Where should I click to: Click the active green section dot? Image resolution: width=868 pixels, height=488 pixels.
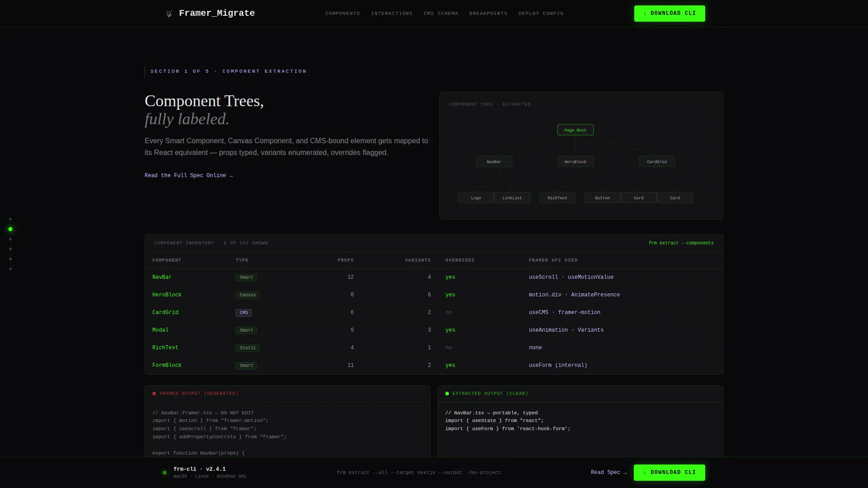(10, 229)
